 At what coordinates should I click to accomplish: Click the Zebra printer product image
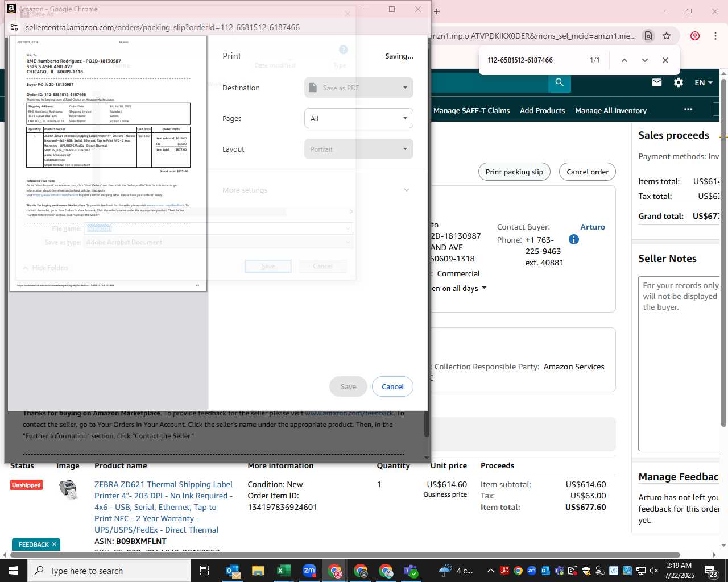tap(68, 490)
